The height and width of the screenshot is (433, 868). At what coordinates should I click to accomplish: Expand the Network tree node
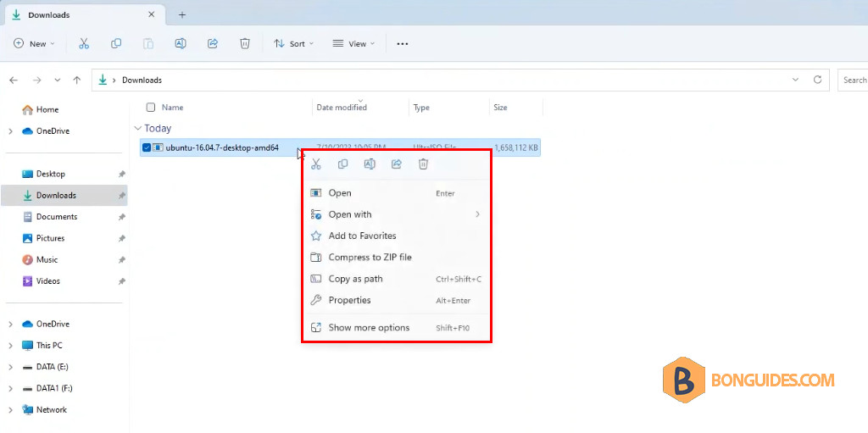tap(10, 410)
